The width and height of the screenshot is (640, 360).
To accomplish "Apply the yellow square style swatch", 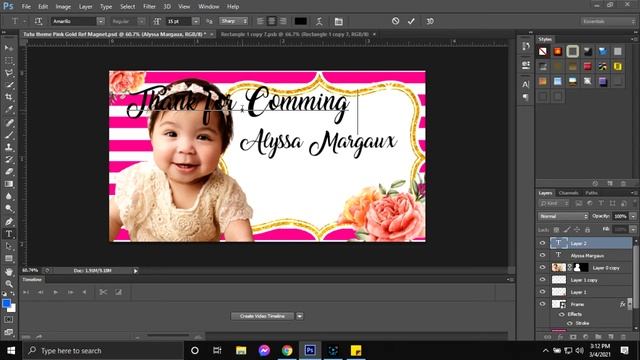I will tap(618, 66).
